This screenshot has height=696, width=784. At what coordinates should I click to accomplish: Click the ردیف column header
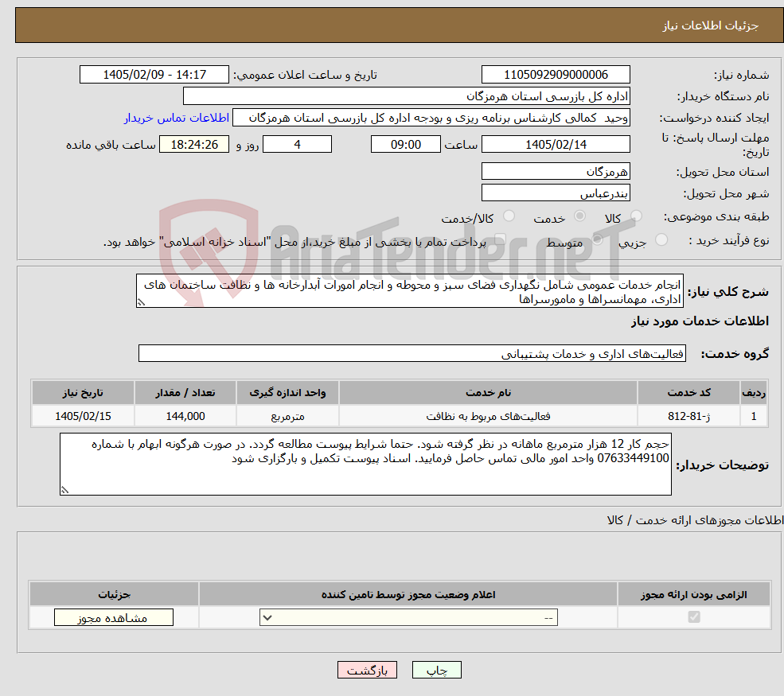754,393
